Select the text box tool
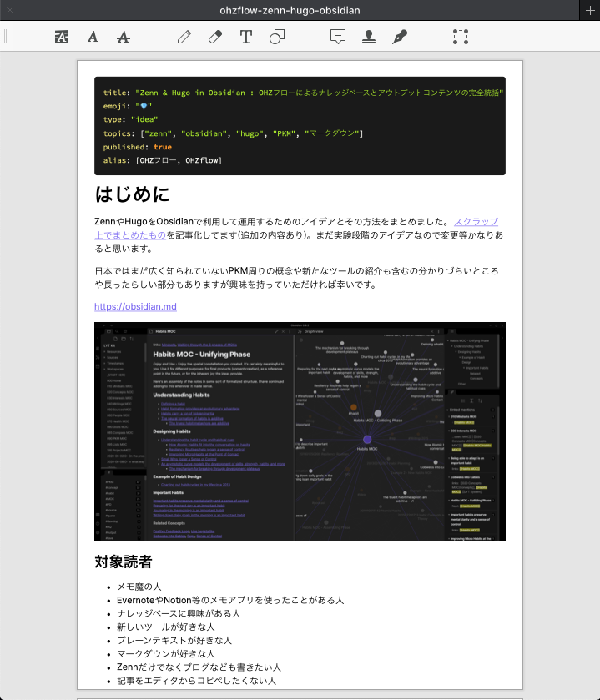 (246, 37)
